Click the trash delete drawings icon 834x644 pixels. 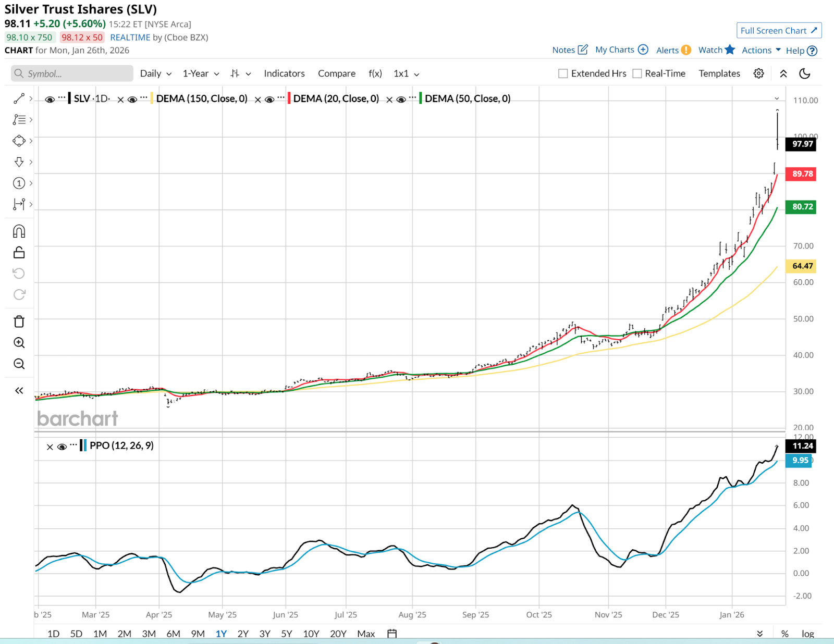(19, 321)
